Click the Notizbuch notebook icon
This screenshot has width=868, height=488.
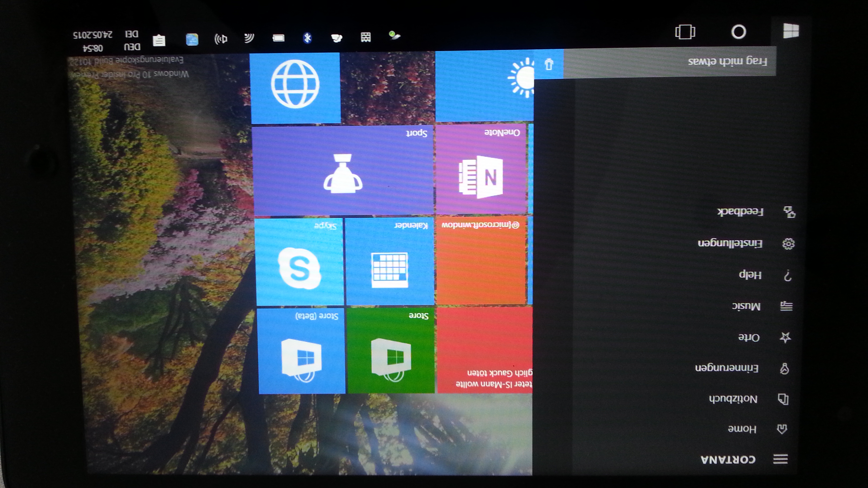coord(783,399)
